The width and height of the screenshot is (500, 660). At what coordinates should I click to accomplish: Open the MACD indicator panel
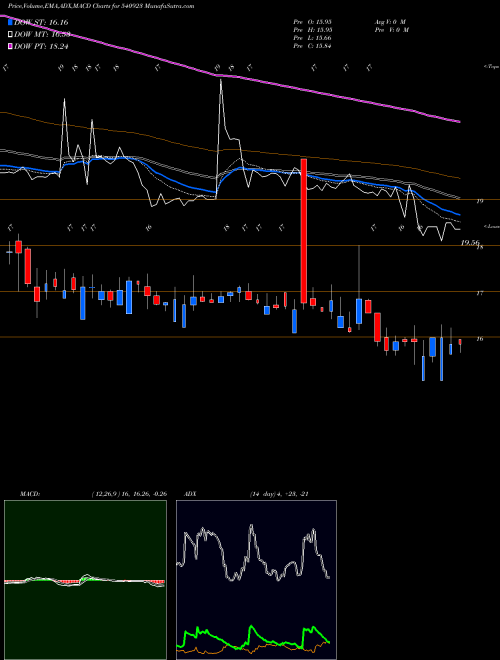tap(85, 580)
